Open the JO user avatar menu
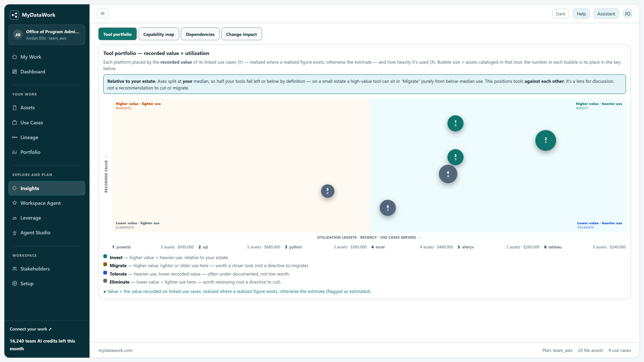Image resolution: width=644 pixels, height=362 pixels. (627, 14)
